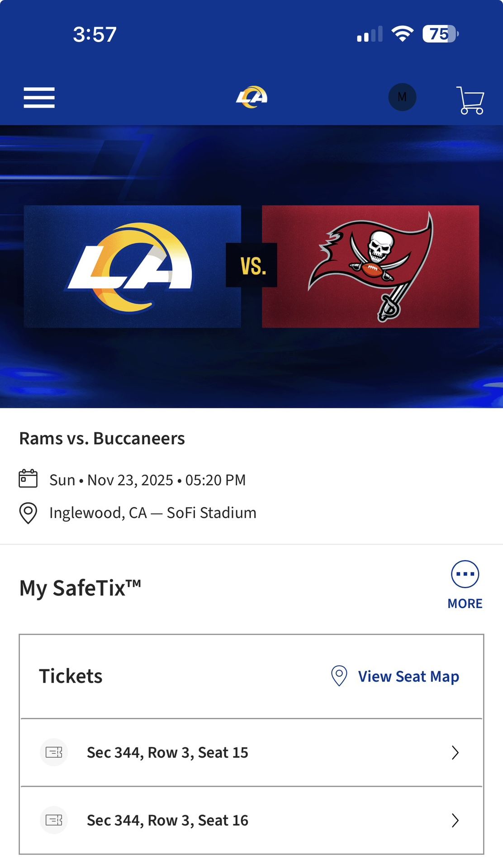Click the LA Rams logo in the header
The image size is (503, 868).
251,96
